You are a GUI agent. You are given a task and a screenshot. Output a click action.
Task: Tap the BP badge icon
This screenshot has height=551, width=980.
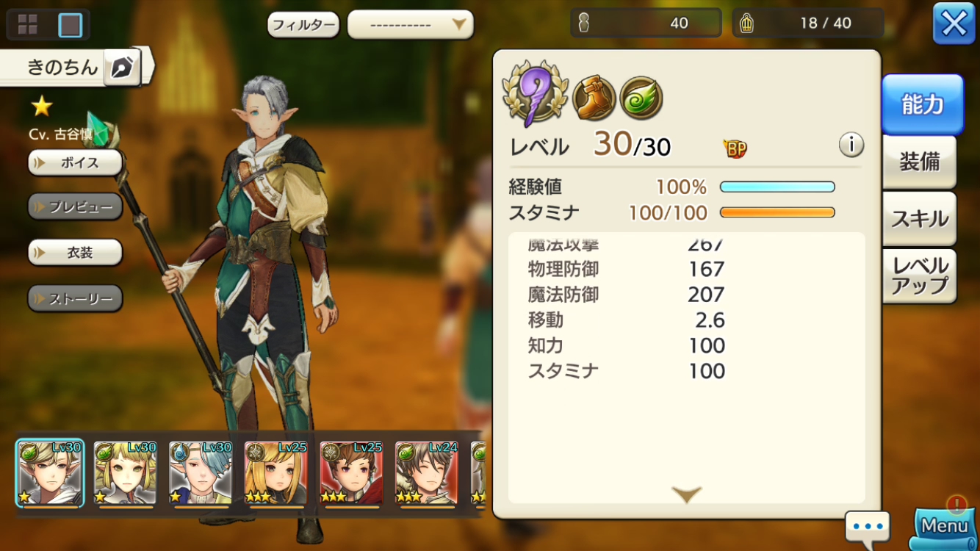(x=735, y=148)
